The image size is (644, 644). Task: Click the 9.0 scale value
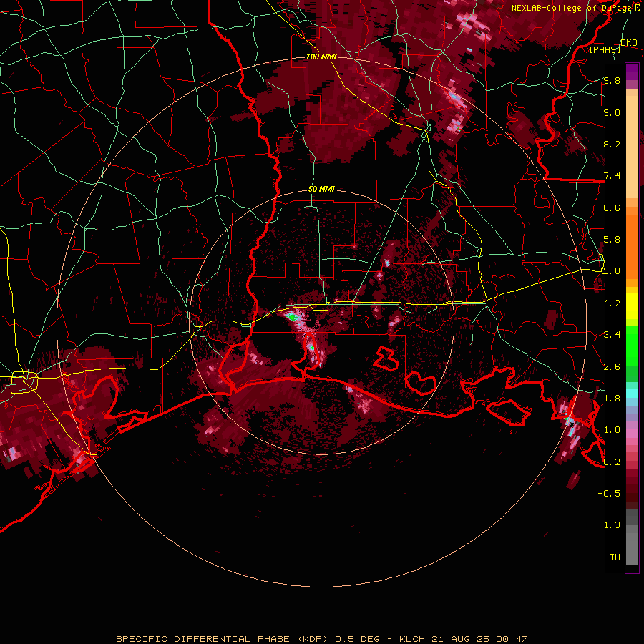click(612, 112)
